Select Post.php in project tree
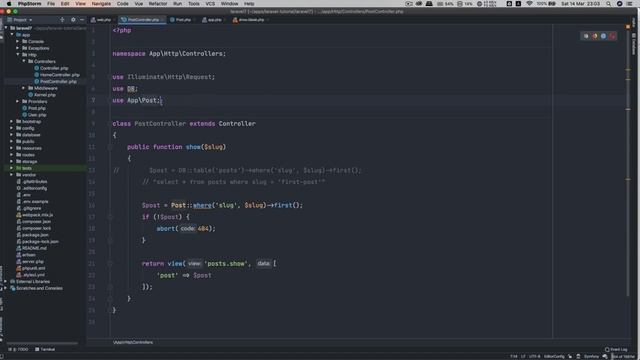This screenshot has width=640, height=360. 34,108
